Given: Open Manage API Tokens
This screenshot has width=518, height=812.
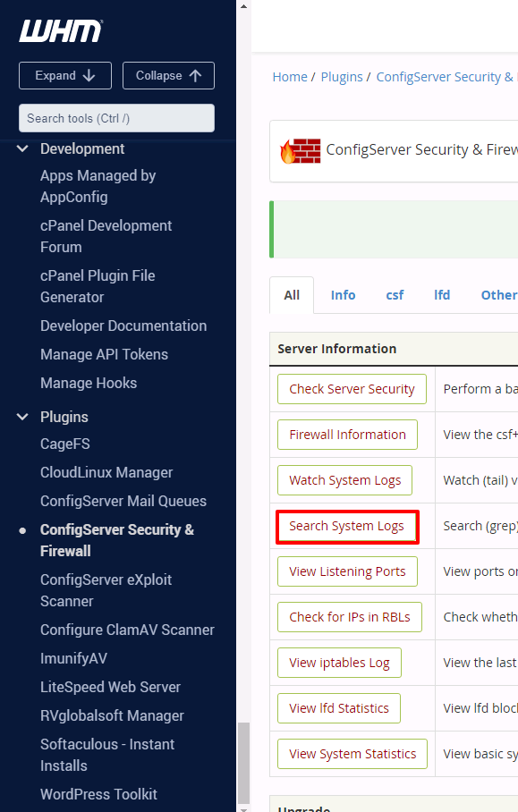Looking at the screenshot, I should pos(104,354).
